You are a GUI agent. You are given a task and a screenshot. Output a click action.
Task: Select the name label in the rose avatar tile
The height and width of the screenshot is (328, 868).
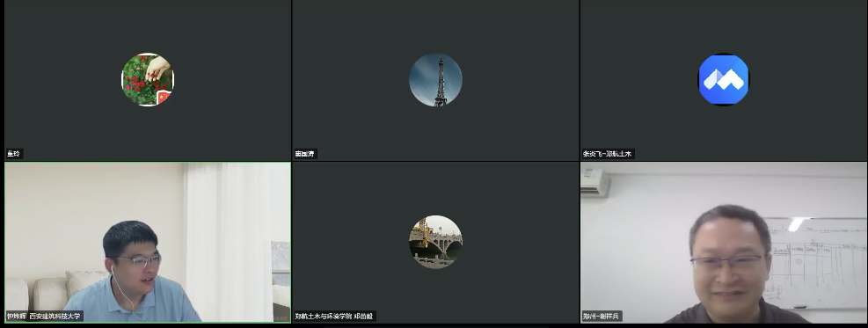point(14,154)
